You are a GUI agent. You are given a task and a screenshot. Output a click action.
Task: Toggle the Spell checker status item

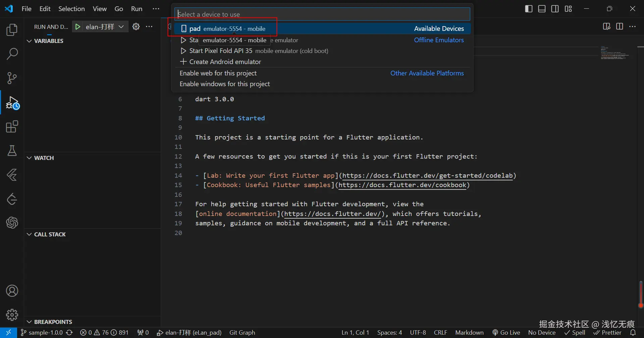[x=575, y=333]
